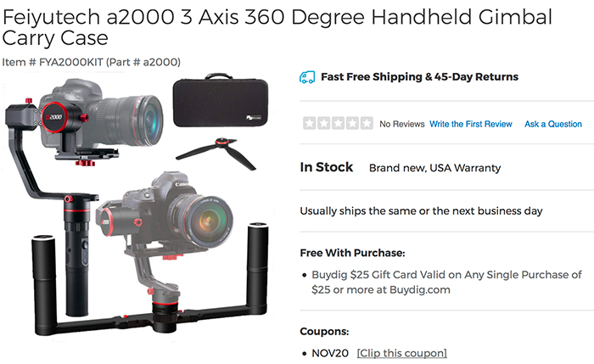Viewport: 594px width, 364px height.
Task: Click the In Stock status label
Action: [x=326, y=167]
